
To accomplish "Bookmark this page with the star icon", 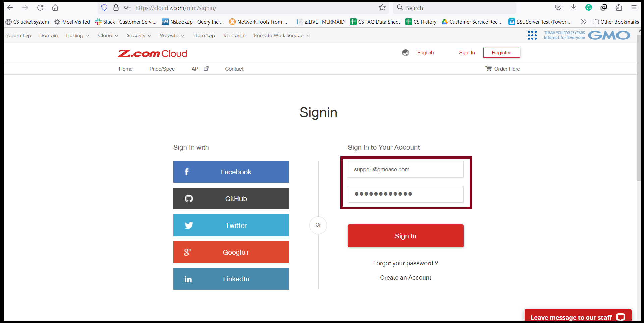I will tap(382, 8).
